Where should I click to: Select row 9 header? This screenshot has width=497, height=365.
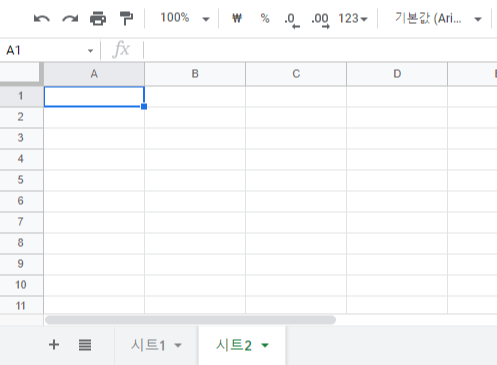[x=21, y=264]
